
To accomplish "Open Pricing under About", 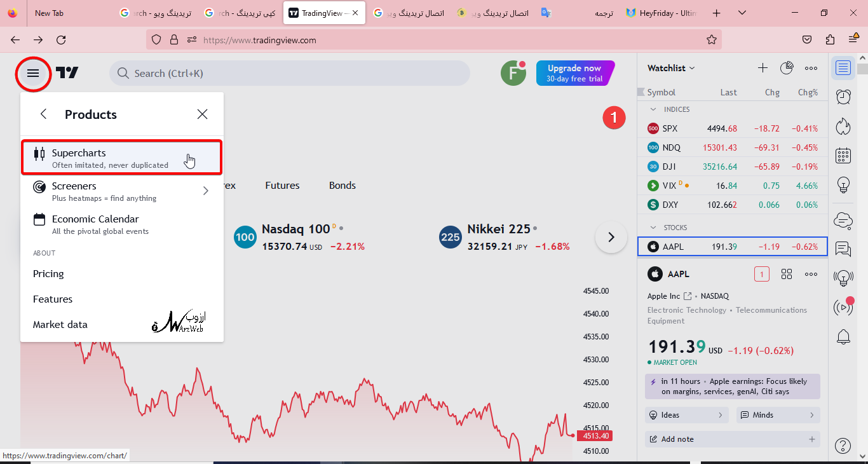I will (48, 274).
